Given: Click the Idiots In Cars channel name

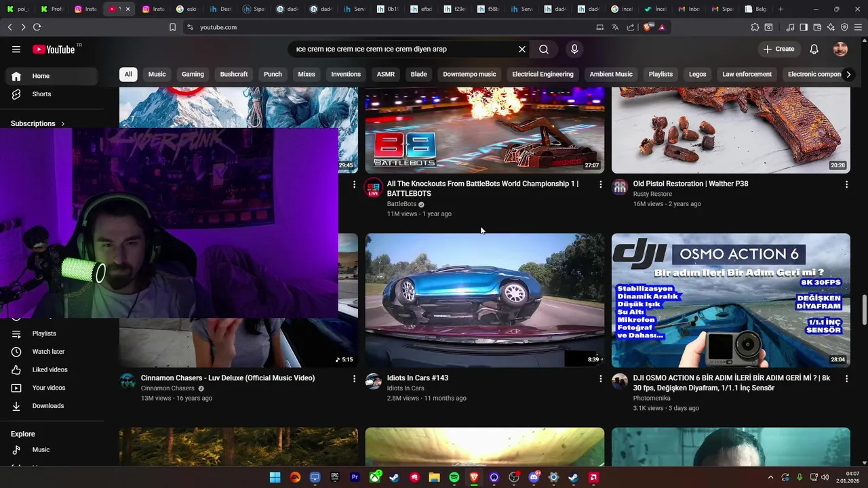Looking at the screenshot, I should click(x=406, y=388).
